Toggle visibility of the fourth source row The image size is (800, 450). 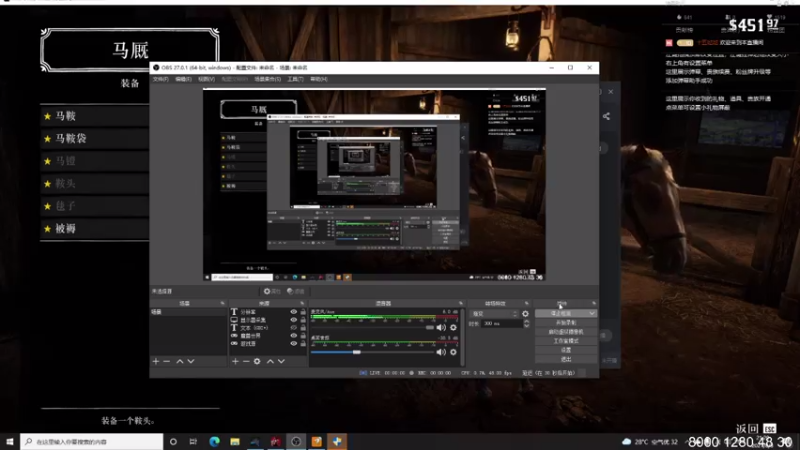pos(293,336)
